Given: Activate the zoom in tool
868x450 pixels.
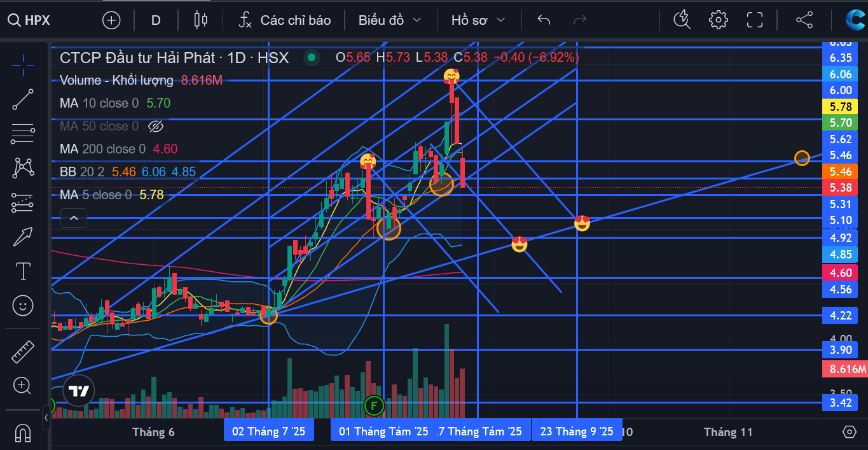Looking at the screenshot, I should [x=24, y=385].
